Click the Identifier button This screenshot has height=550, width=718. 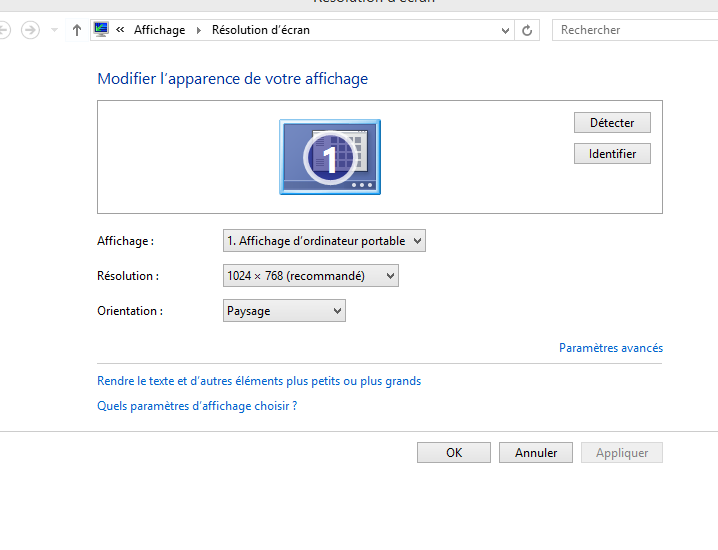[612, 154]
